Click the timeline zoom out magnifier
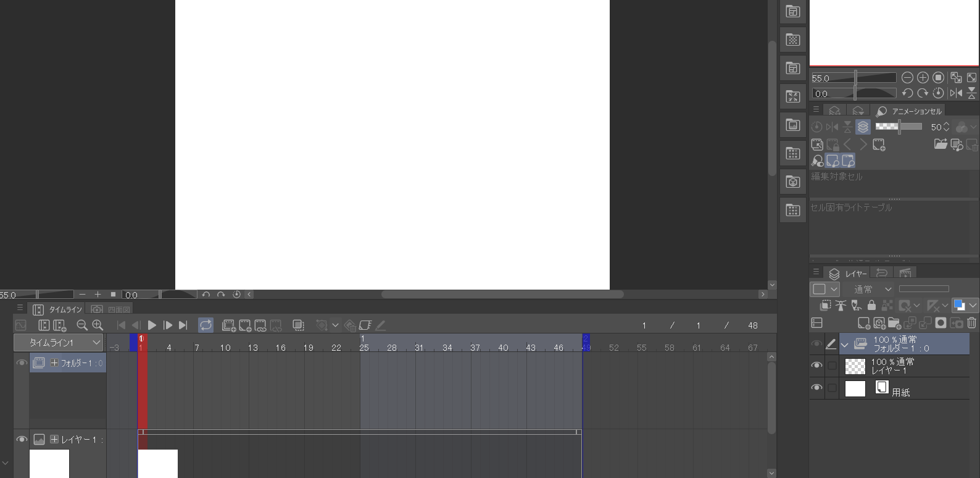The height and width of the screenshot is (478, 980). point(82,325)
